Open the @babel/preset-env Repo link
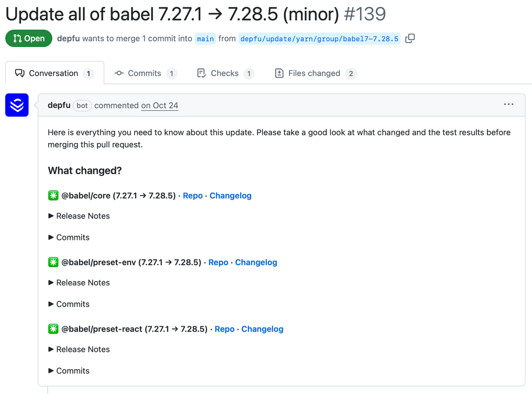 pos(218,262)
